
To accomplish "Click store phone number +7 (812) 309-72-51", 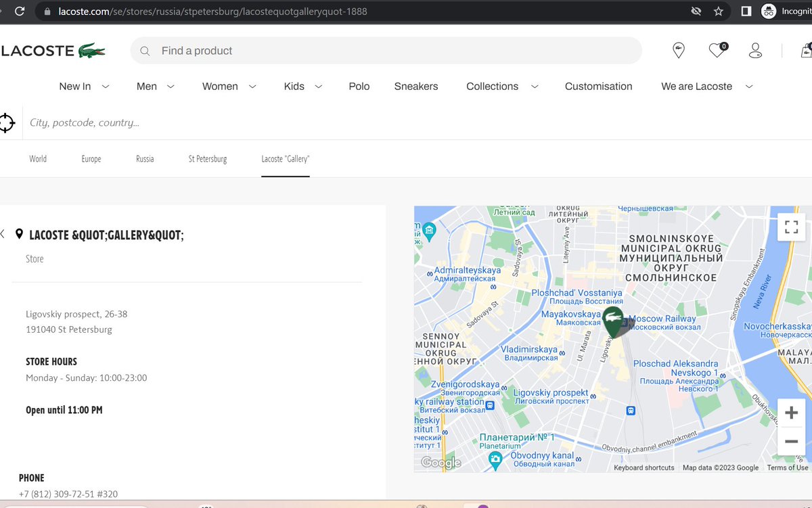I will (x=68, y=494).
